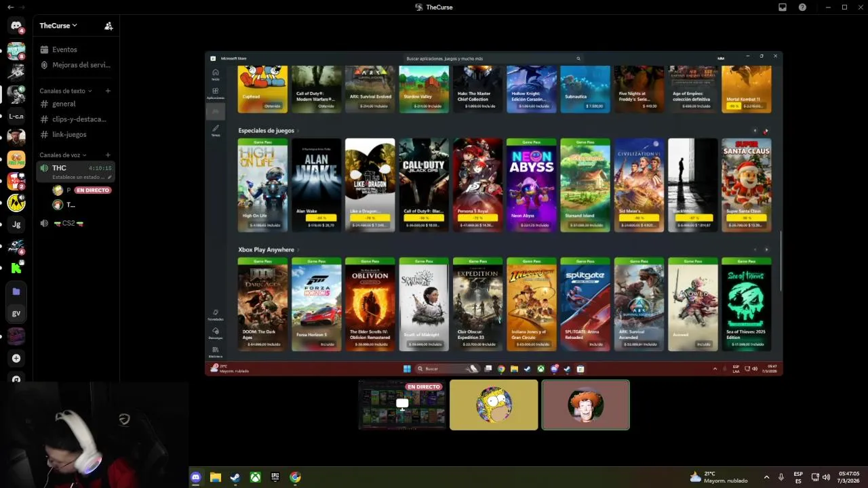This screenshot has width=868, height=488.
Task: Open the Discord help question-mark icon
Action: click(803, 7)
